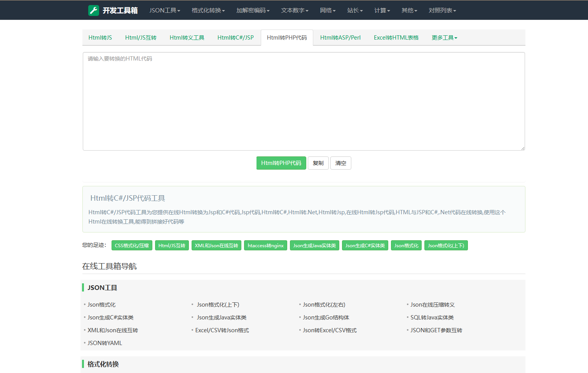588x373 pixels.
Task: Open Json生成C#实体类 link in JSON工具 list
Action: [x=110, y=317]
